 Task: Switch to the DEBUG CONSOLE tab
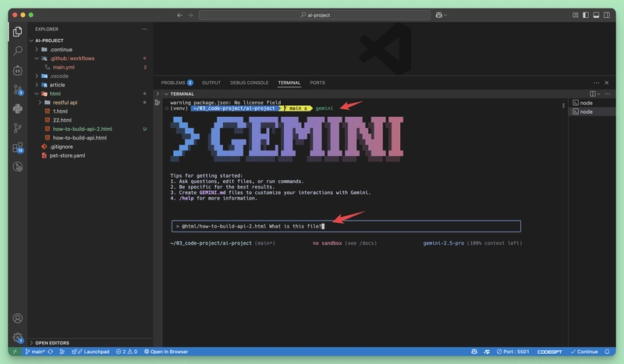coord(249,83)
